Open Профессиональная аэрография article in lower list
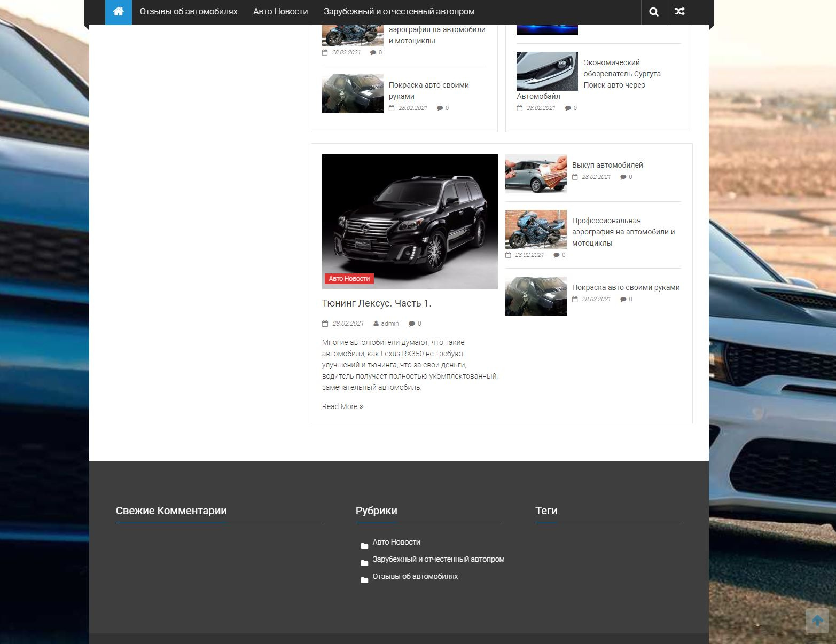The width and height of the screenshot is (836, 644). click(x=623, y=232)
